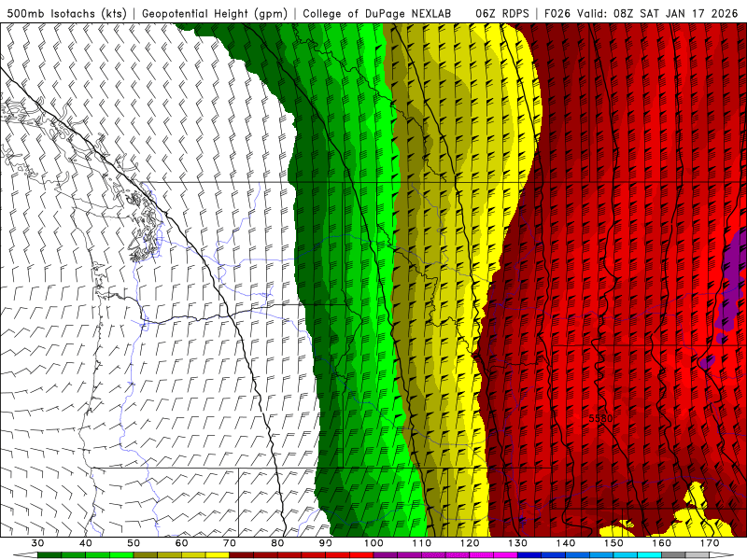Click the light gray swatch before 170

[x=698, y=555]
